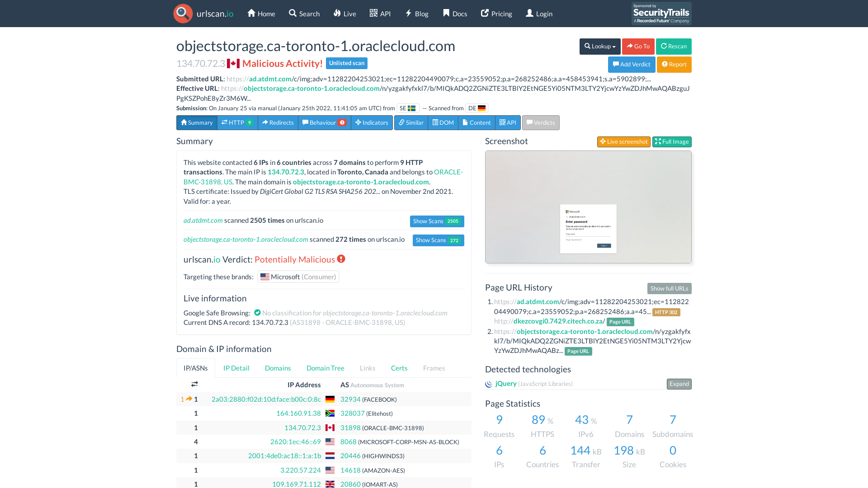Image resolution: width=868 pixels, height=488 pixels.
Task: Click the Canadian flag next to the IP
Action: (233, 64)
